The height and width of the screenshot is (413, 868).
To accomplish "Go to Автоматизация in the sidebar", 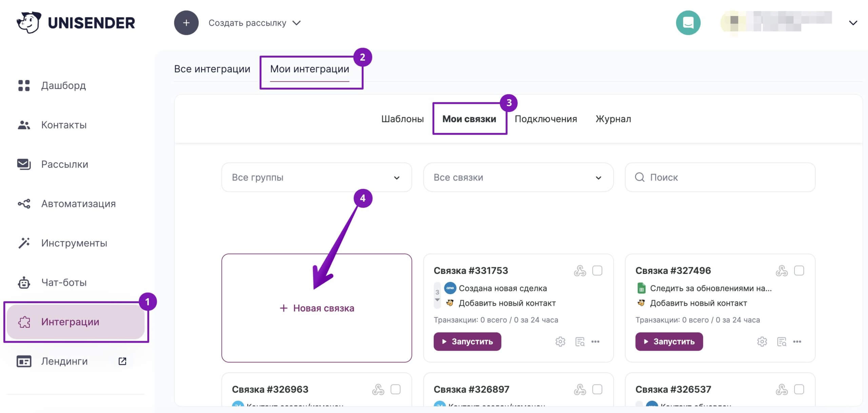I will (78, 204).
